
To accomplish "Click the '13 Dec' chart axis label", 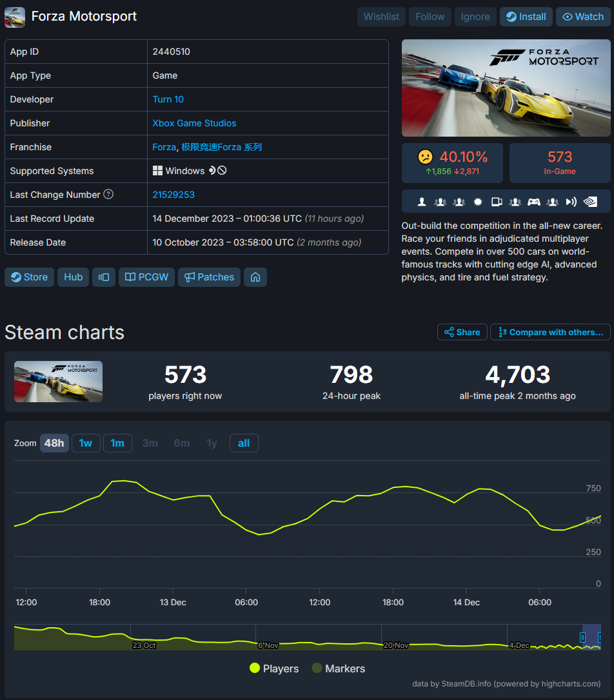I will tap(173, 602).
